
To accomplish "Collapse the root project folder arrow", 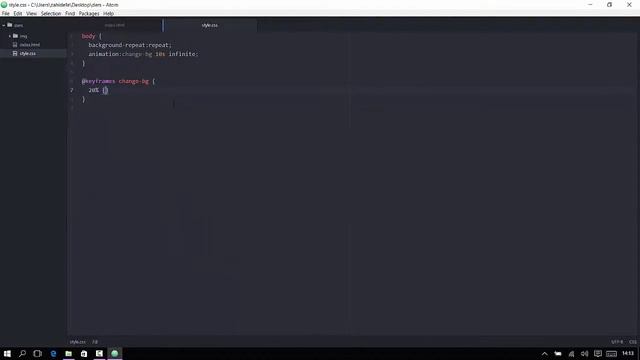I will click(x=4, y=25).
